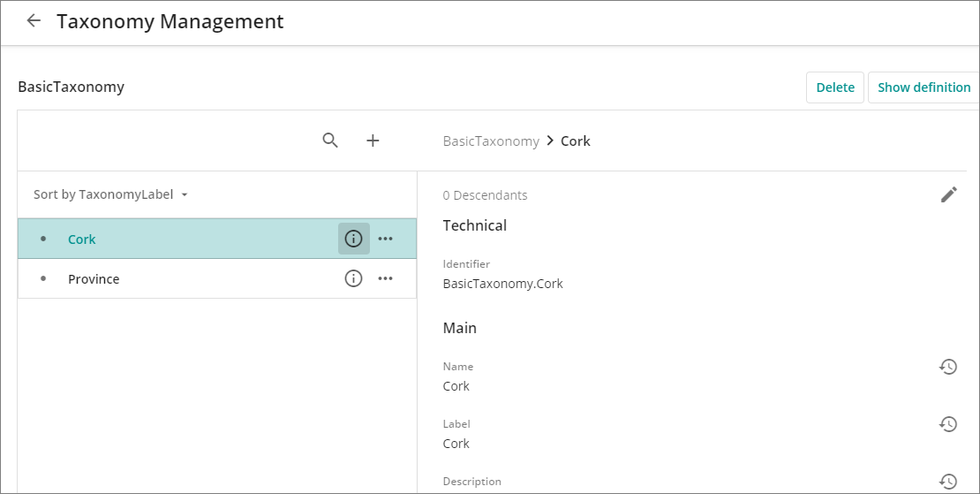View history of the Description field
Viewport: 980px width, 494px height.
947,482
